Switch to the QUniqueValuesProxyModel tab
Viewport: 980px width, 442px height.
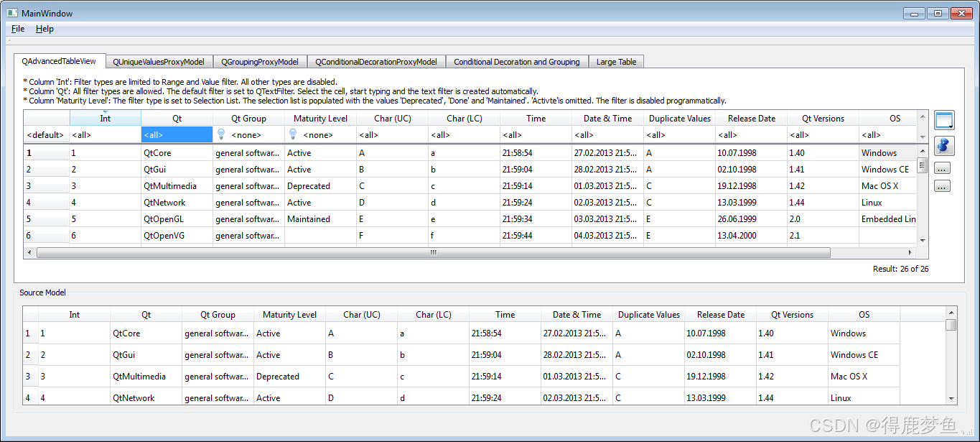coord(159,62)
